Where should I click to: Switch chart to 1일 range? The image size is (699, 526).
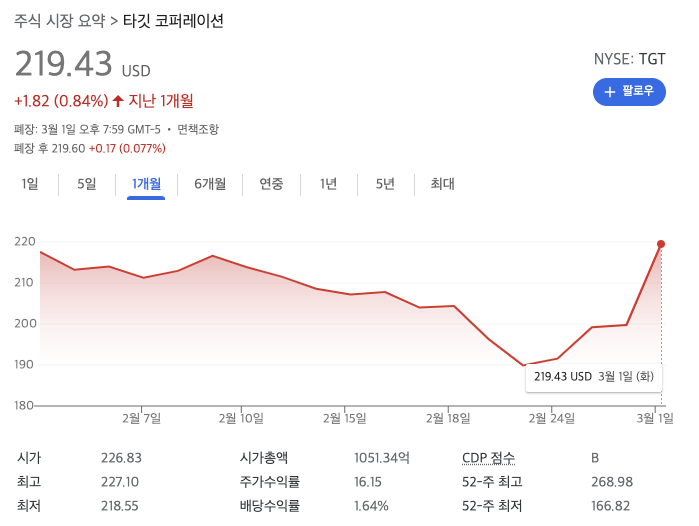coord(30,184)
